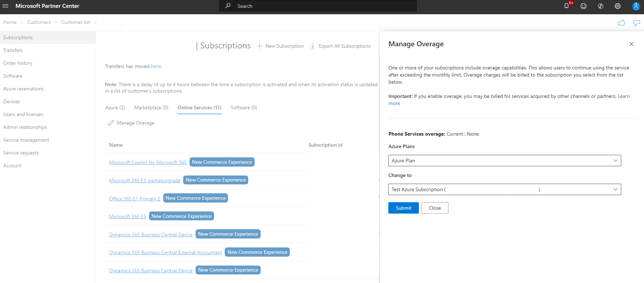This screenshot has height=283, width=644.
Task: Click the thumbs up icon
Action: click(621, 23)
